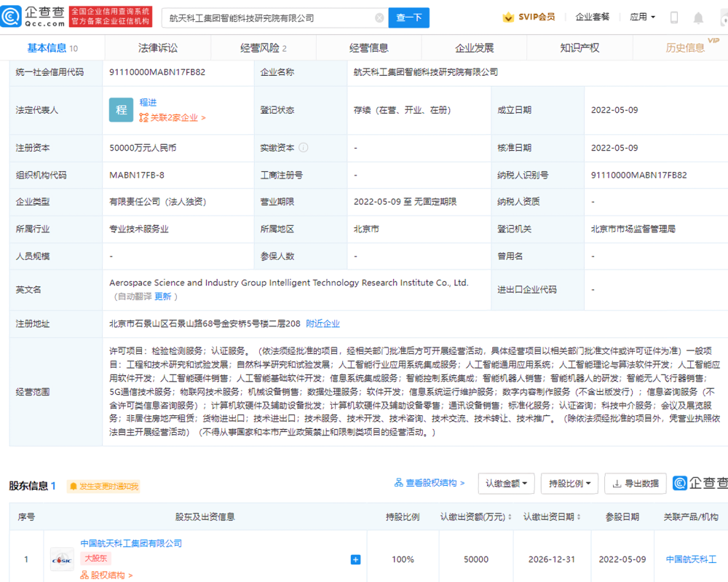Click the CASIC shareholder logo thumbnail

tap(62, 559)
